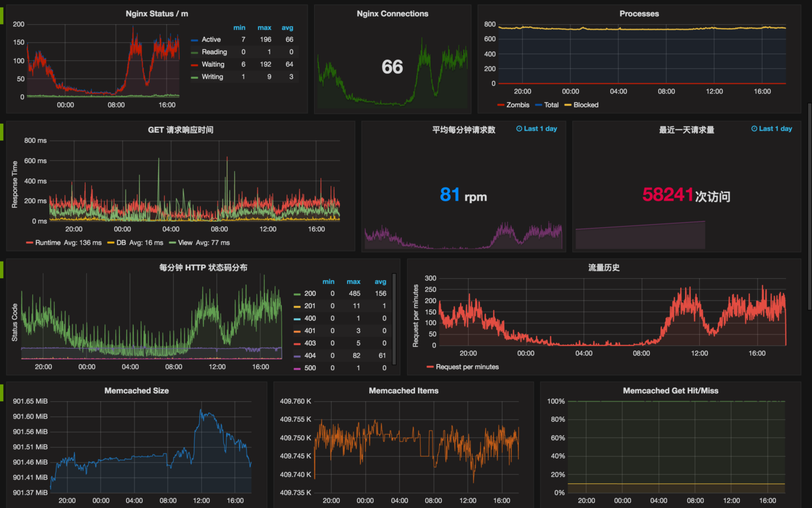Image resolution: width=812 pixels, height=508 pixels.
Task: Toggle the Waiting series in Nginx Status legend
Action: click(213, 65)
